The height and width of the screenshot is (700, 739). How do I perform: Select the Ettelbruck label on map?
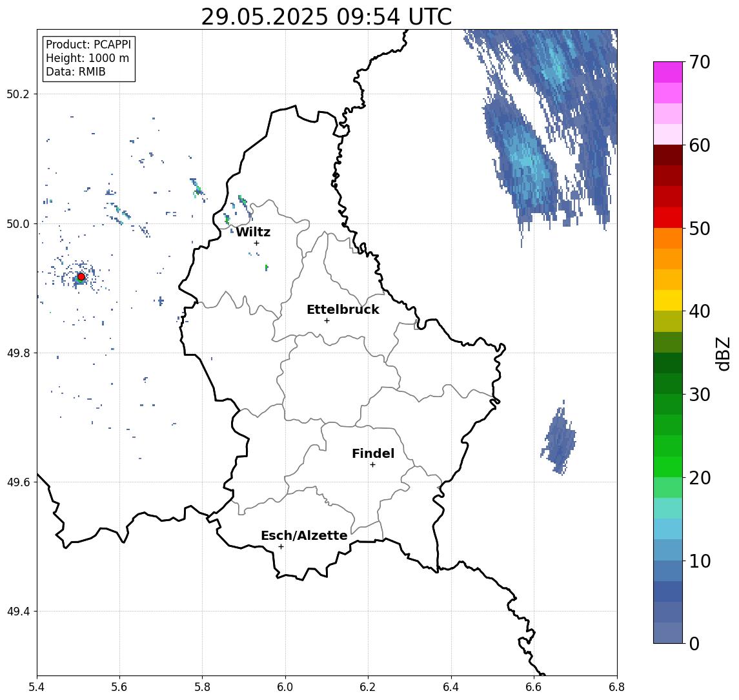(x=343, y=309)
